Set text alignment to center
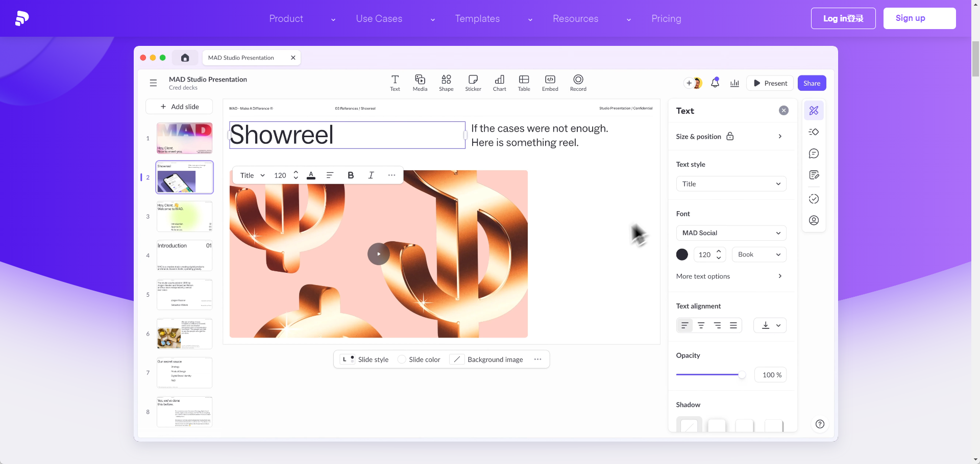 point(701,325)
